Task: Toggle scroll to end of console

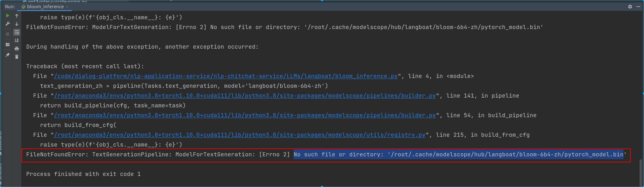Action: click(x=17, y=40)
